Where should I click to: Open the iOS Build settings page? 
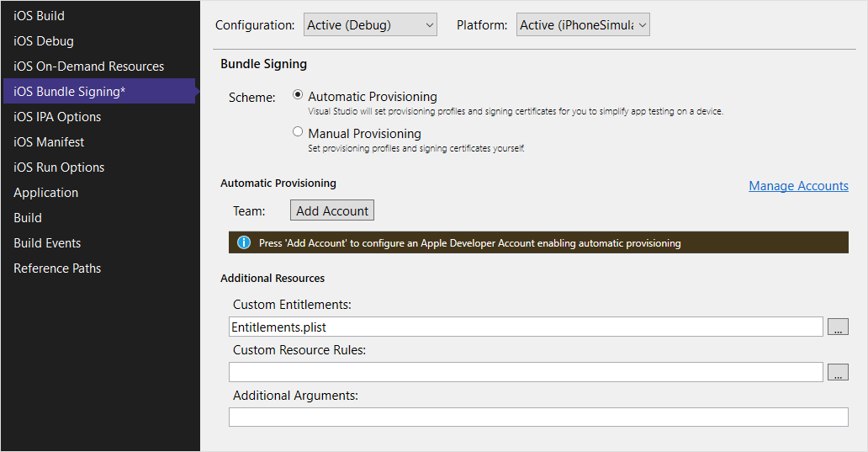click(39, 15)
